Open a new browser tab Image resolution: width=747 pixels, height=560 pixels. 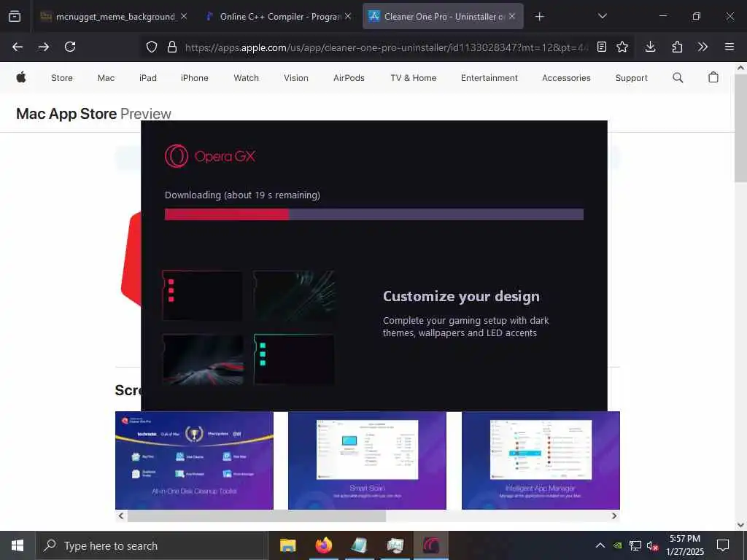(539, 17)
